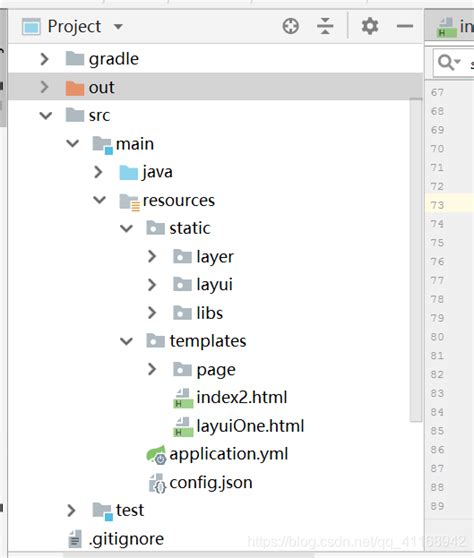Click the Project view window icon

[x=31, y=27]
